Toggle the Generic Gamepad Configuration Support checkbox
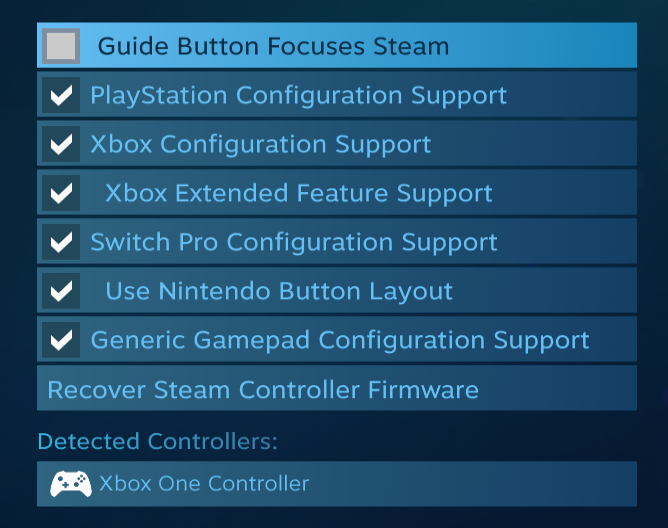This screenshot has width=668, height=528. (62, 340)
